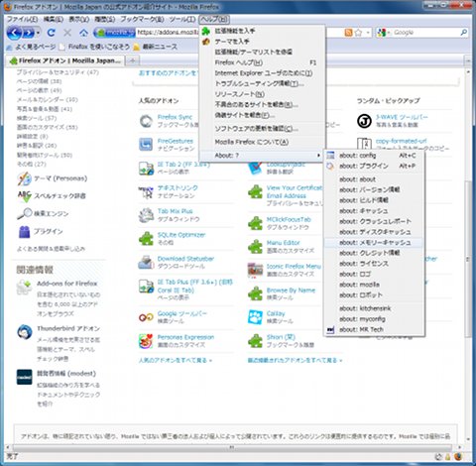Image resolution: width=476 pixels, height=466 pixels.
Task: Switch to Firefox アドオン | Mozilla Japan tab
Action: tap(65, 60)
